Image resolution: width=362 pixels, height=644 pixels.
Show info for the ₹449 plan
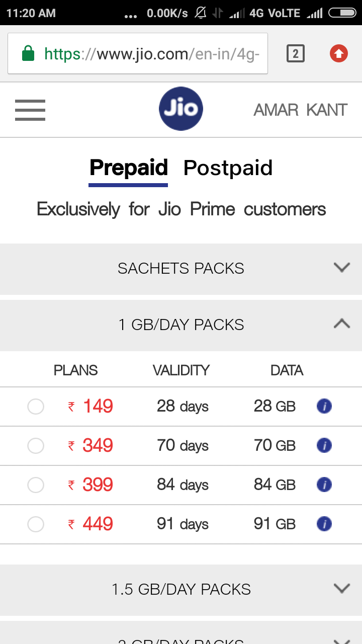(324, 524)
